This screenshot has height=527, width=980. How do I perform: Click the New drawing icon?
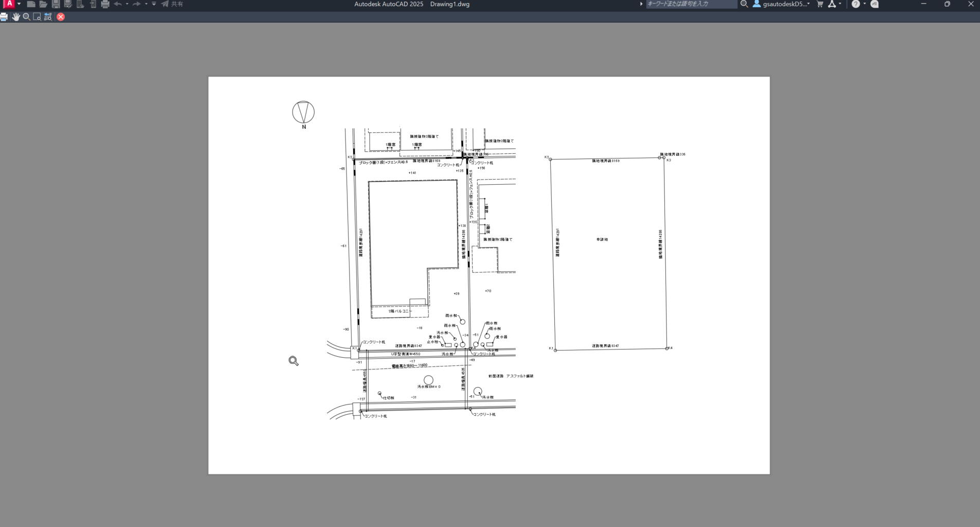click(x=31, y=4)
